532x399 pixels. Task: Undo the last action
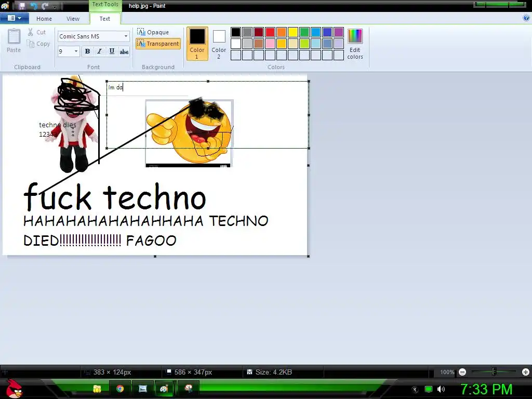tap(34, 6)
